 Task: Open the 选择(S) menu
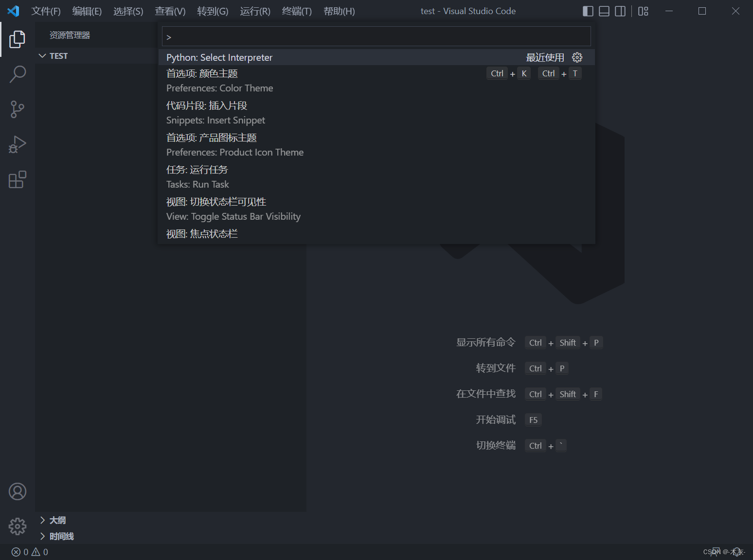point(128,11)
